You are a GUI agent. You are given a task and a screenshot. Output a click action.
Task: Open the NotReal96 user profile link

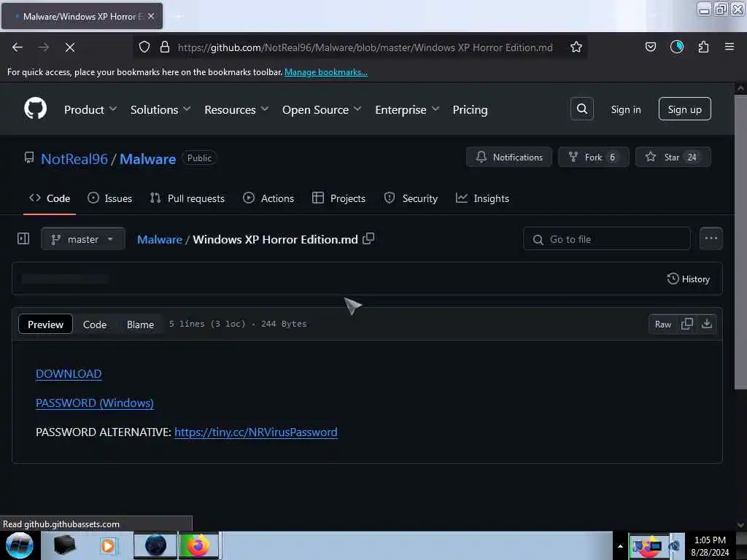click(x=74, y=158)
